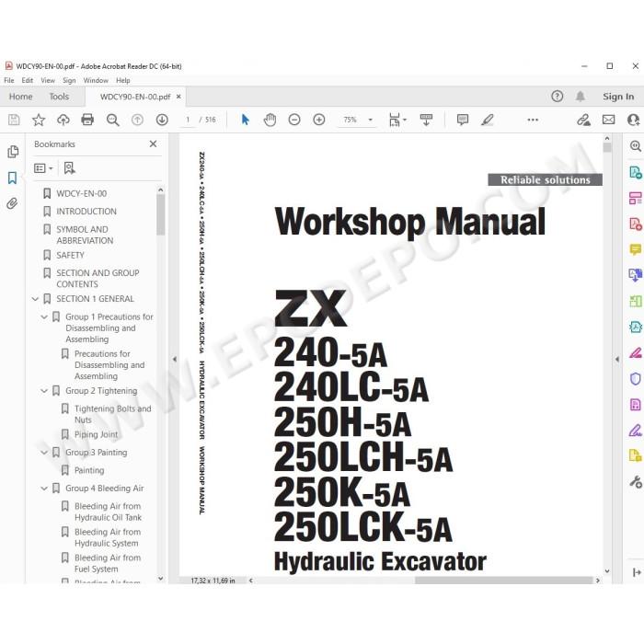Open the Protect shield tool in the right pane
Screen dimensions: 644x644
pos(635,379)
